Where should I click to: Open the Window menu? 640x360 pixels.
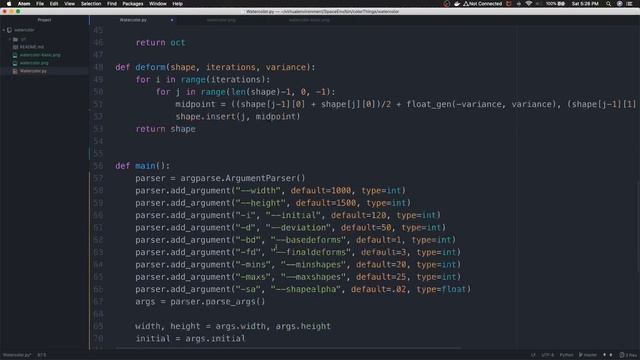click(158, 4)
